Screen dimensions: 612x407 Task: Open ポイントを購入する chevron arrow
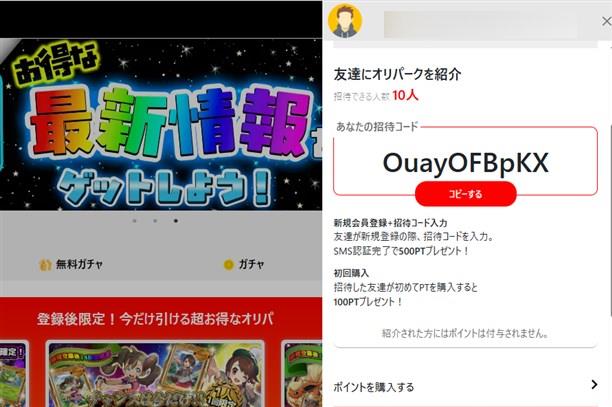click(594, 385)
